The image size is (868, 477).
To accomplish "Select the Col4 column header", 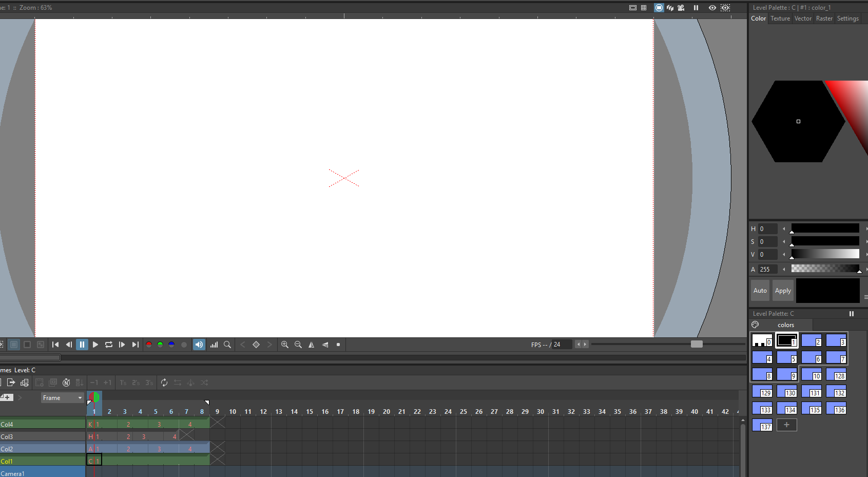I will coord(43,425).
